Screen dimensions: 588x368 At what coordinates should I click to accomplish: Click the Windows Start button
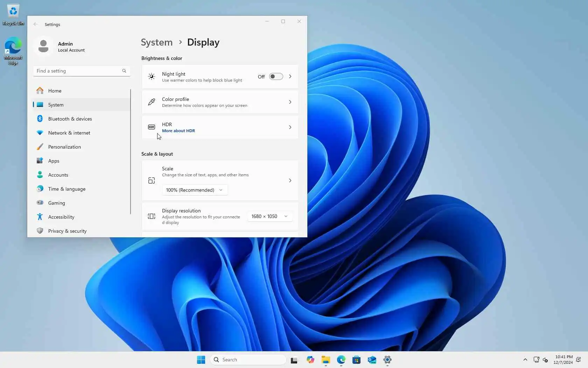click(201, 360)
